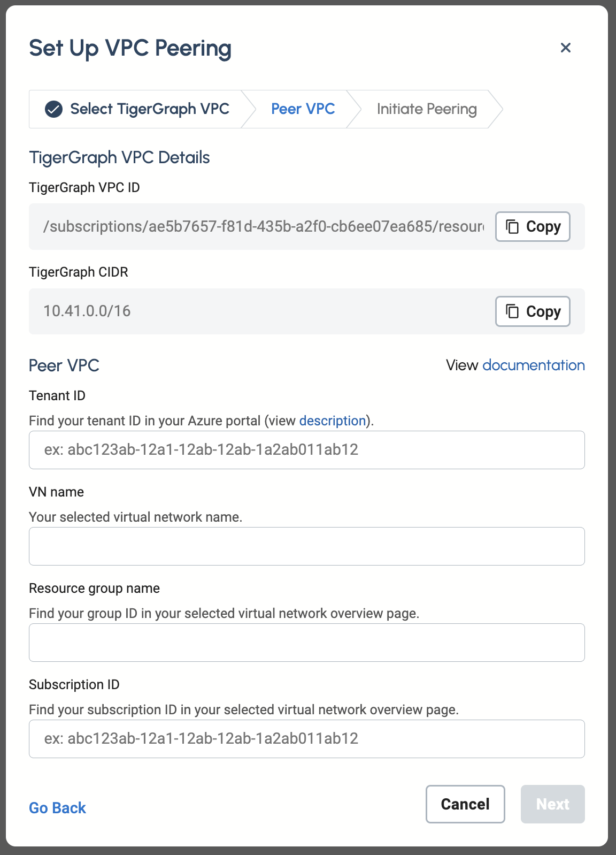The image size is (616, 855).
Task: Click the Go Back link
Action: click(57, 808)
